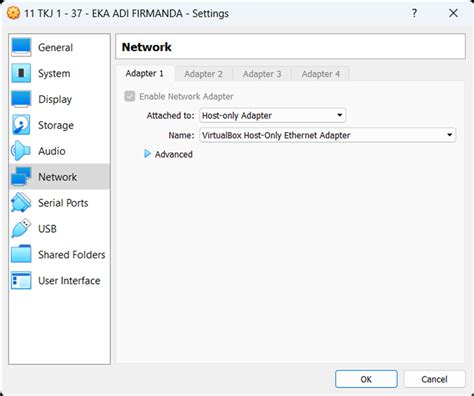
Task: Click the question mark help button
Action: (414, 13)
